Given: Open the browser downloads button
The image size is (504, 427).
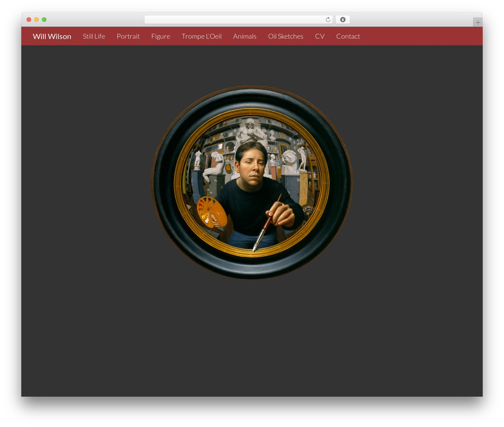Looking at the screenshot, I should tap(343, 20).
